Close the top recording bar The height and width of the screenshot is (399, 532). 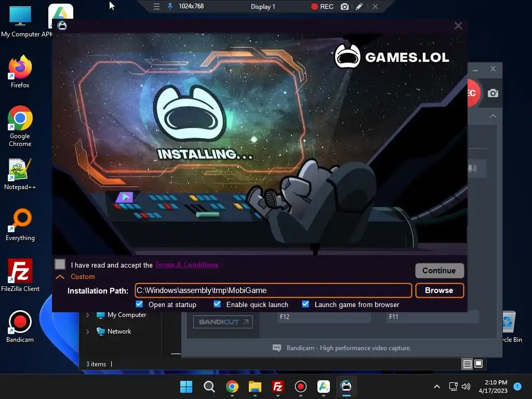(x=375, y=6)
